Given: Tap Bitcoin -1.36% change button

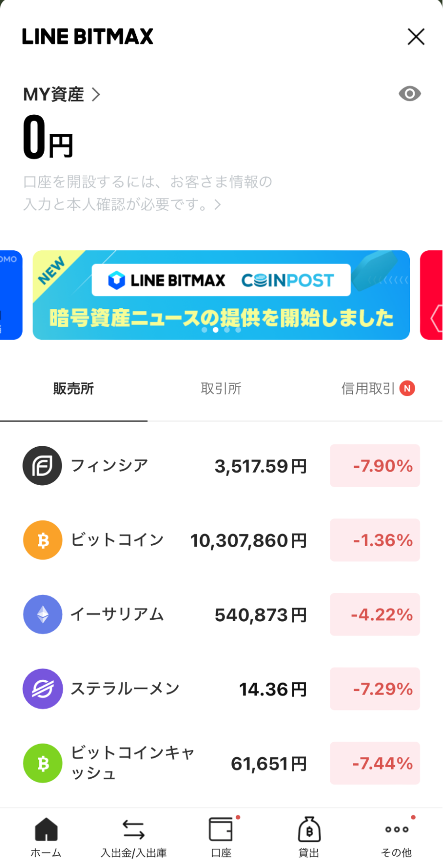Looking at the screenshot, I should coord(375,540).
